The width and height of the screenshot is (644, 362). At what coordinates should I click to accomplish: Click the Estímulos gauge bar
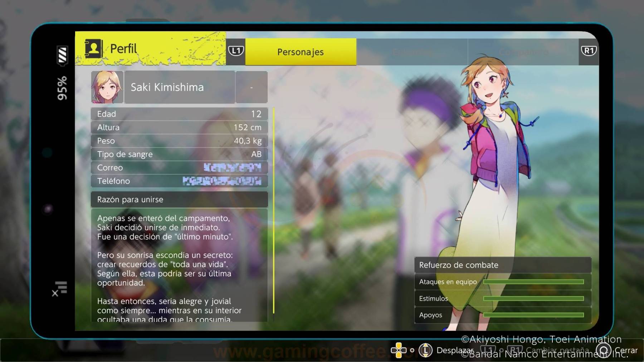(x=533, y=298)
